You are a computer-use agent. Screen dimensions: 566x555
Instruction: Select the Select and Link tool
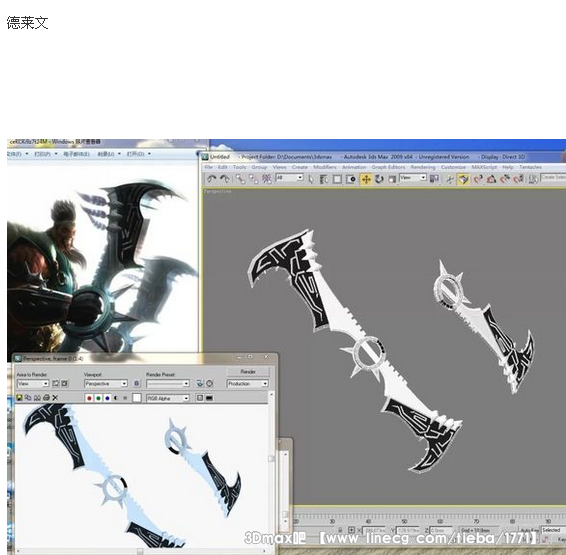click(240, 179)
